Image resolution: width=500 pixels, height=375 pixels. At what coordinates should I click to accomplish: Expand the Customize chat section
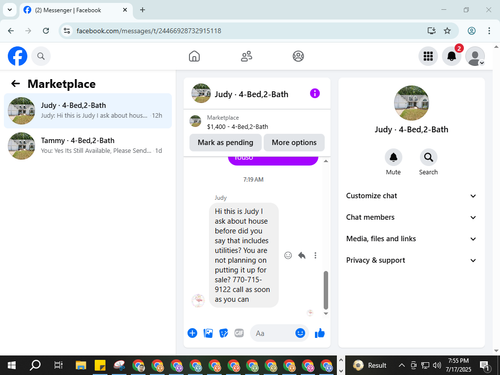click(x=411, y=196)
